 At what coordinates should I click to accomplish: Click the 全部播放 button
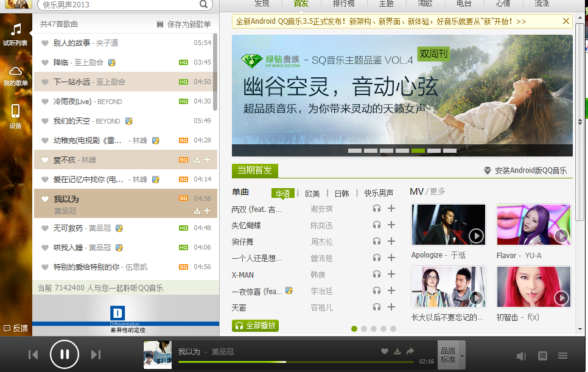tap(256, 326)
